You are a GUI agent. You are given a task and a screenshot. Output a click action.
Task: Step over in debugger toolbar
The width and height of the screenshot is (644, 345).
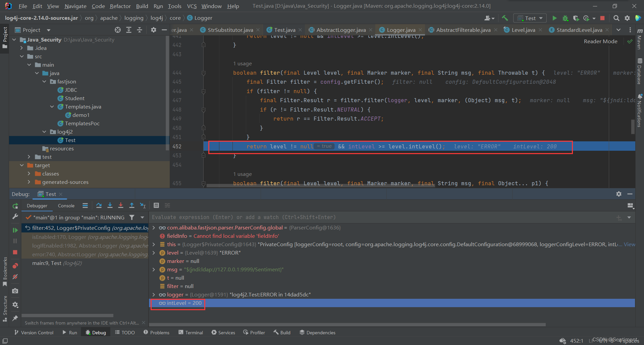coord(99,205)
